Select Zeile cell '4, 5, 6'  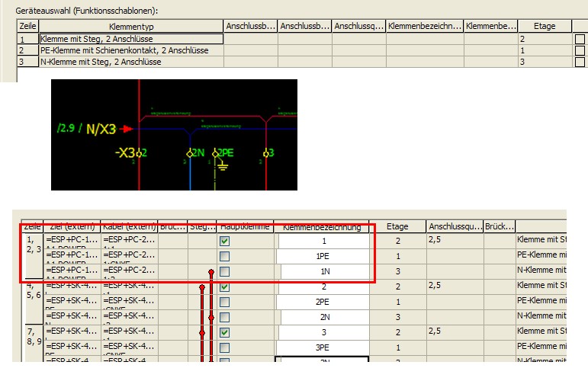(x=34, y=302)
